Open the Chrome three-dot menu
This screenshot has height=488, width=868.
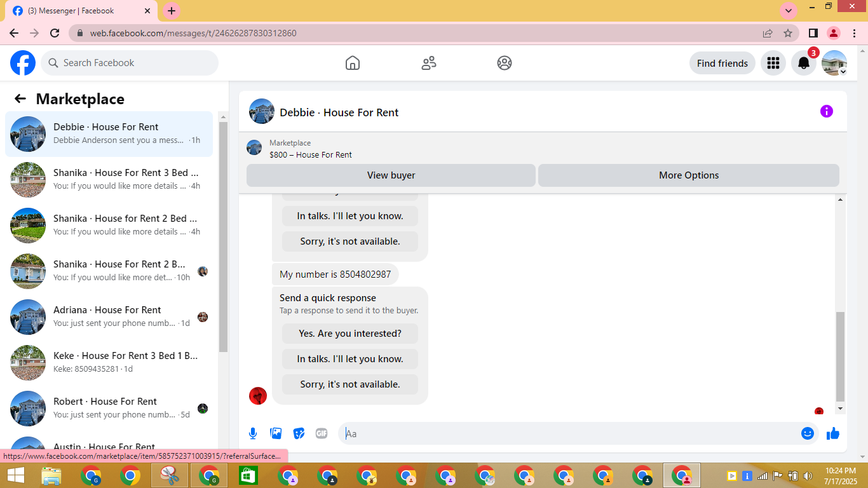coord(853,33)
